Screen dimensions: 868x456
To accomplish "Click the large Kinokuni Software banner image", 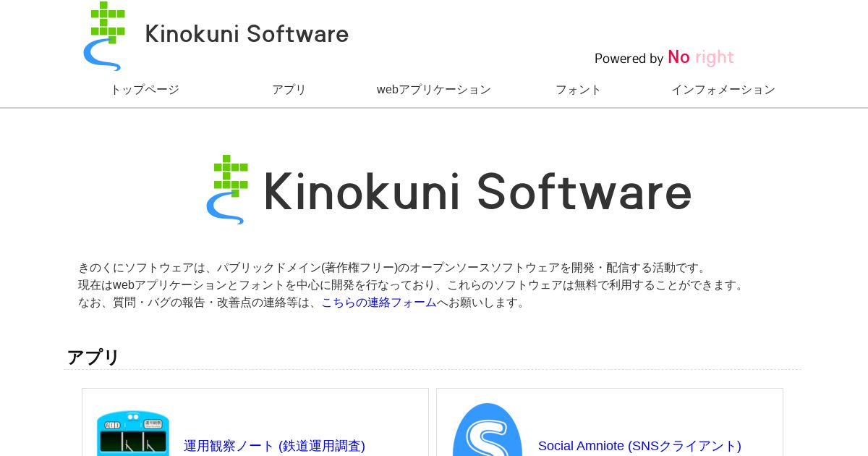I will click(x=448, y=190).
